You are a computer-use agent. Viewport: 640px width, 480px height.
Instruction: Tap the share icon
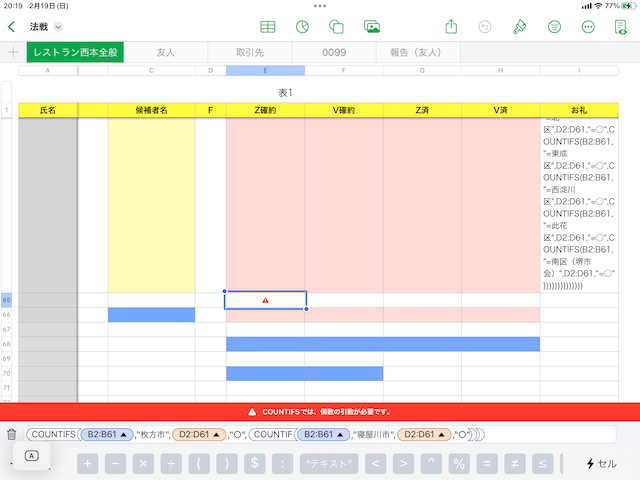(x=451, y=27)
